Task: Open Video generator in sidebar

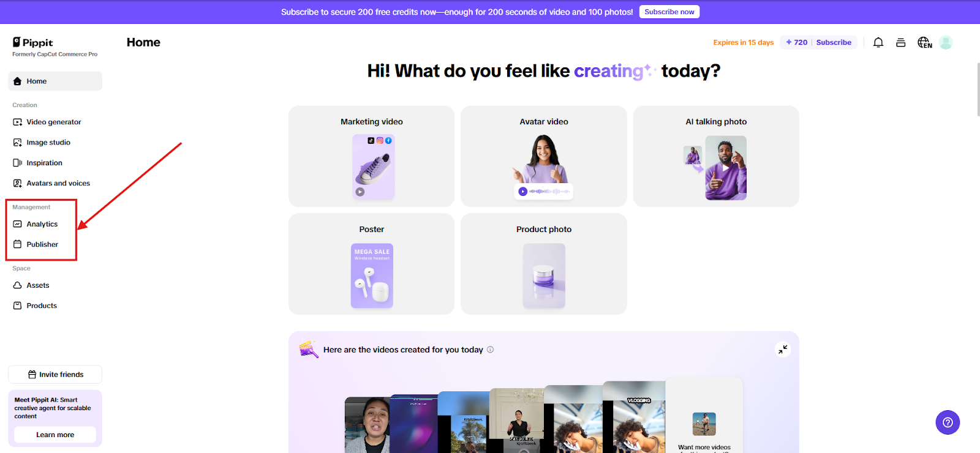Action: 55,122
